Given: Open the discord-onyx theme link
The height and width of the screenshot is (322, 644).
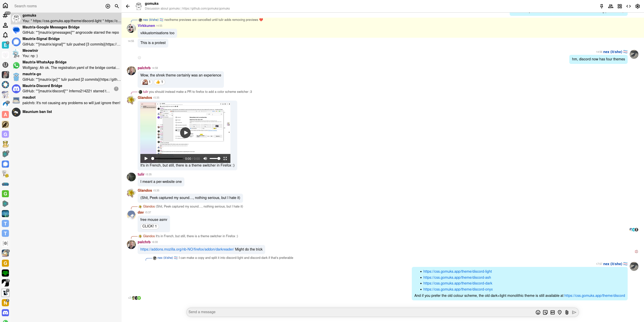Looking at the screenshot, I should pos(458,289).
